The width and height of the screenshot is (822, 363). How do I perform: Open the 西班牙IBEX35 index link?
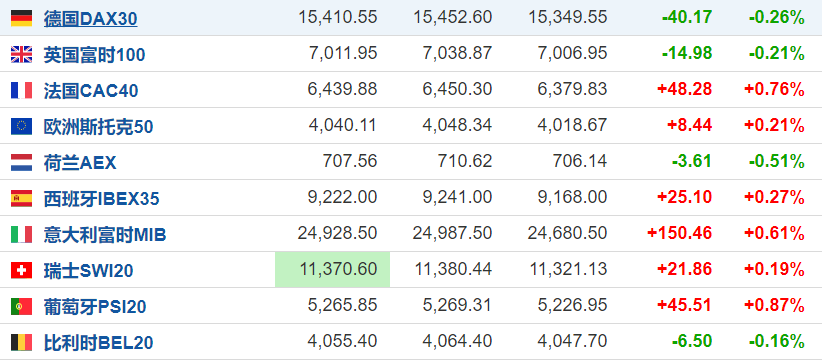[101, 199]
